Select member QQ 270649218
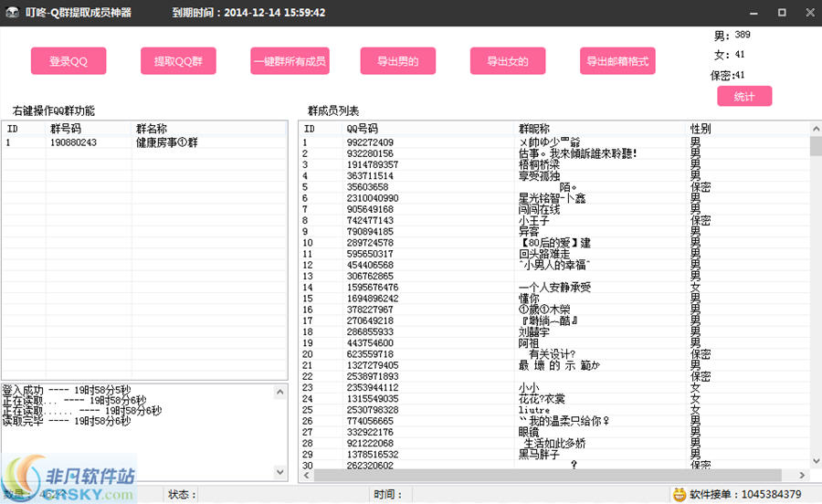This screenshot has height=504, width=822. pos(370,320)
